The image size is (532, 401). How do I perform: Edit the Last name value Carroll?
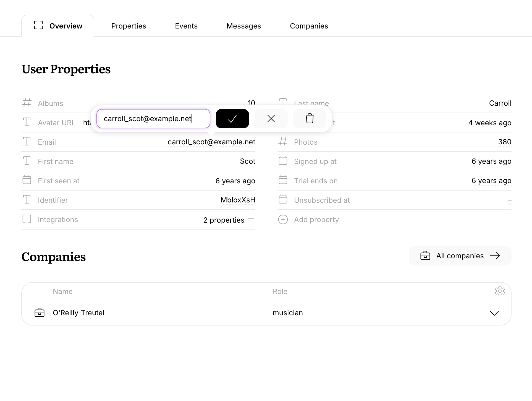pyautogui.click(x=500, y=103)
